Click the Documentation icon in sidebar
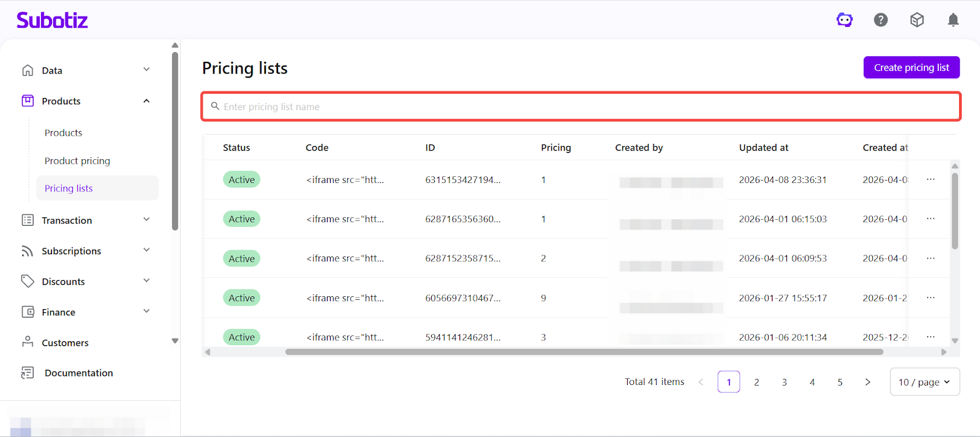980x437 pixels. [28, 373]
